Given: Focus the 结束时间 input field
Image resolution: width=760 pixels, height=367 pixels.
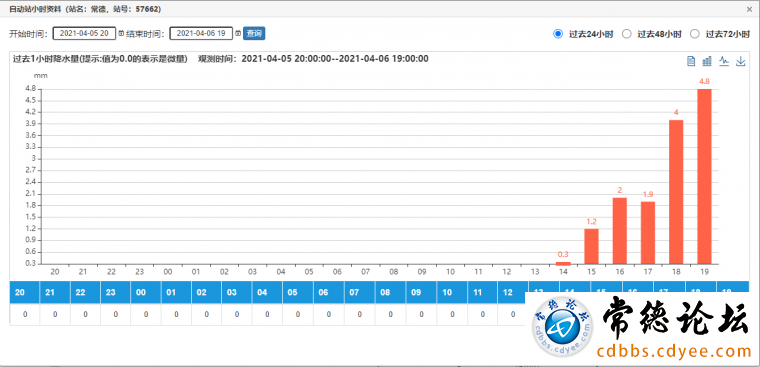Looking at the screenshot, I should (x=201, y=33).
